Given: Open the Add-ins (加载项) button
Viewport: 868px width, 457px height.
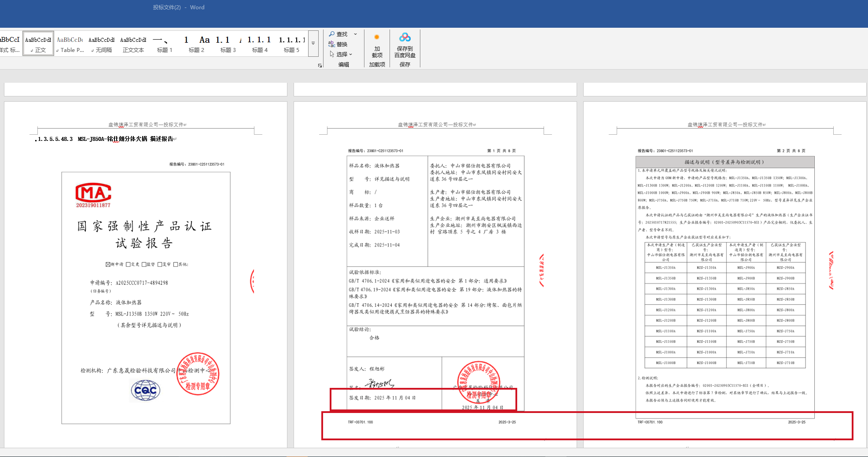Looking at the screenshot, I should 377,48.
